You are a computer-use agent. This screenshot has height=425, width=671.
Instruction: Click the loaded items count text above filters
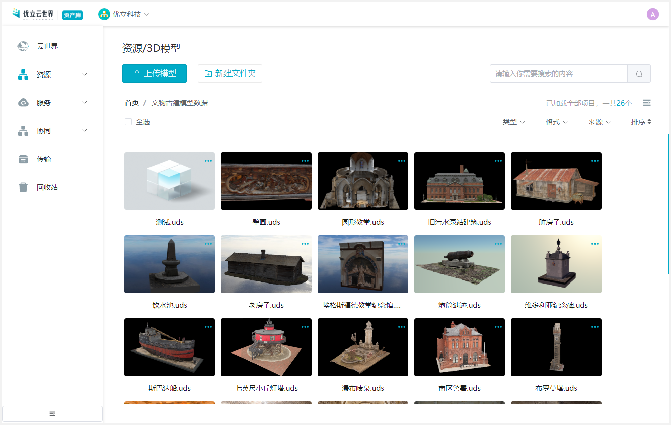588,103
